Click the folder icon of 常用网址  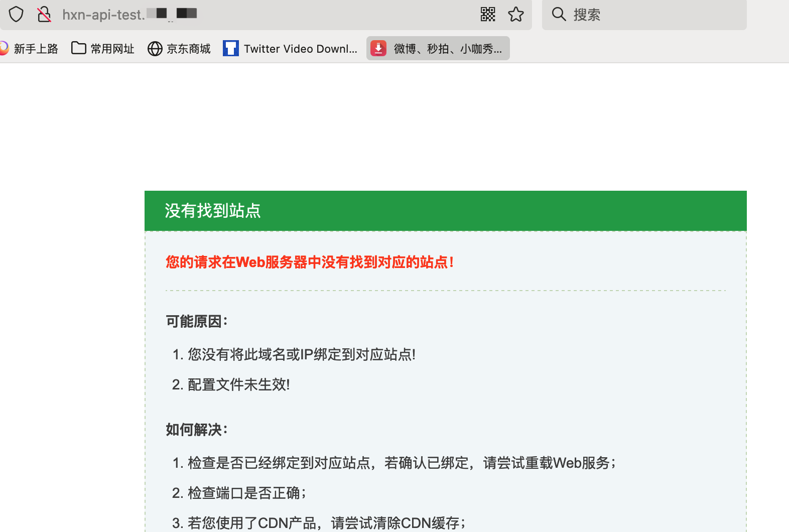click(x=78, y=48)
